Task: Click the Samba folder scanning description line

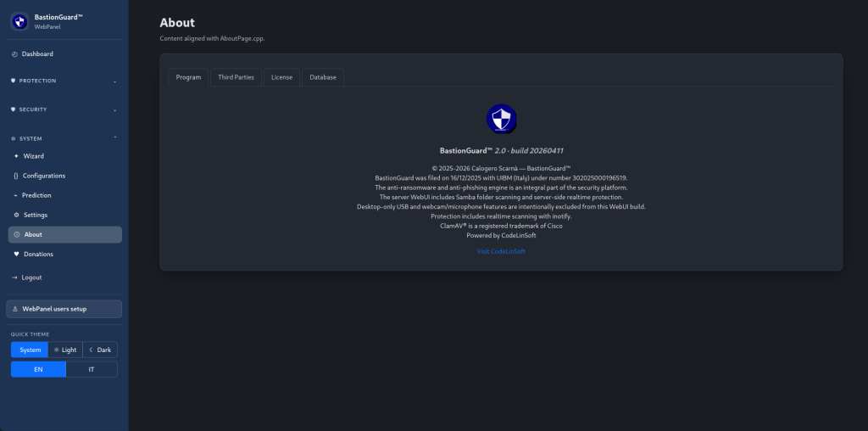Action: 501,197
